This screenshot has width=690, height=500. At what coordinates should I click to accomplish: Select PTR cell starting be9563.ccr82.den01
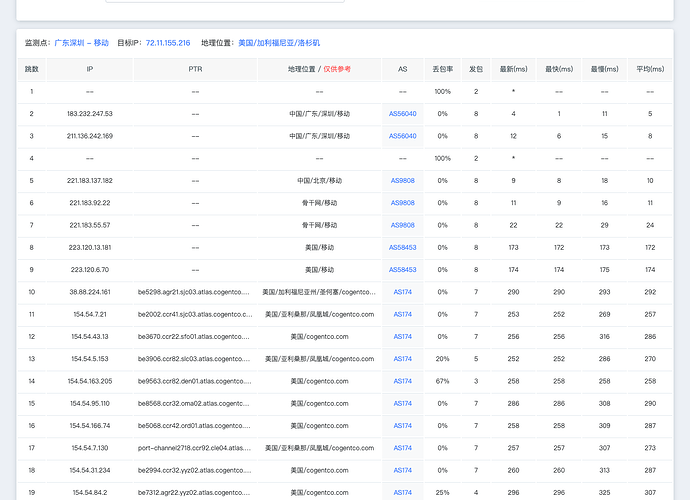tap(195, 381)
